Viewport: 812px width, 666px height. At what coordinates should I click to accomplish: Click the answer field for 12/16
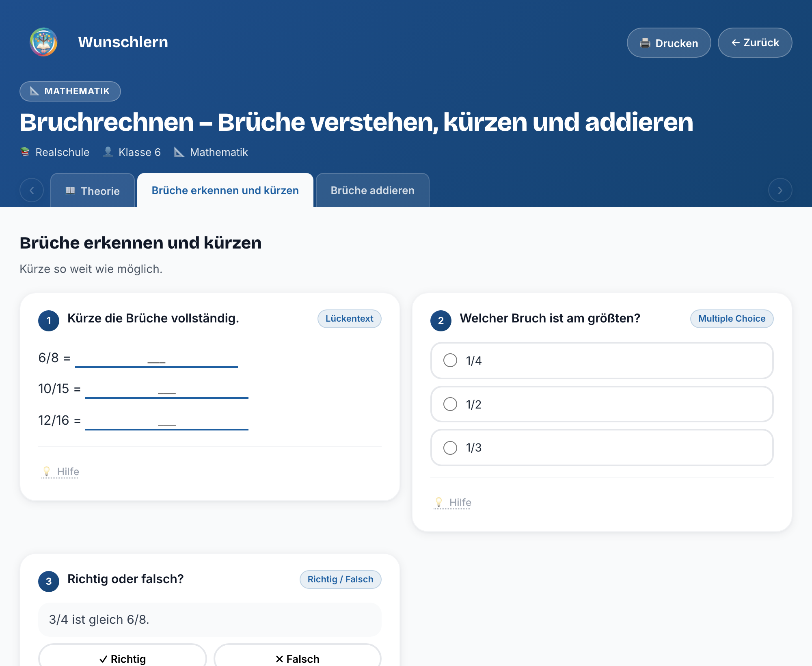click(167, 421)
